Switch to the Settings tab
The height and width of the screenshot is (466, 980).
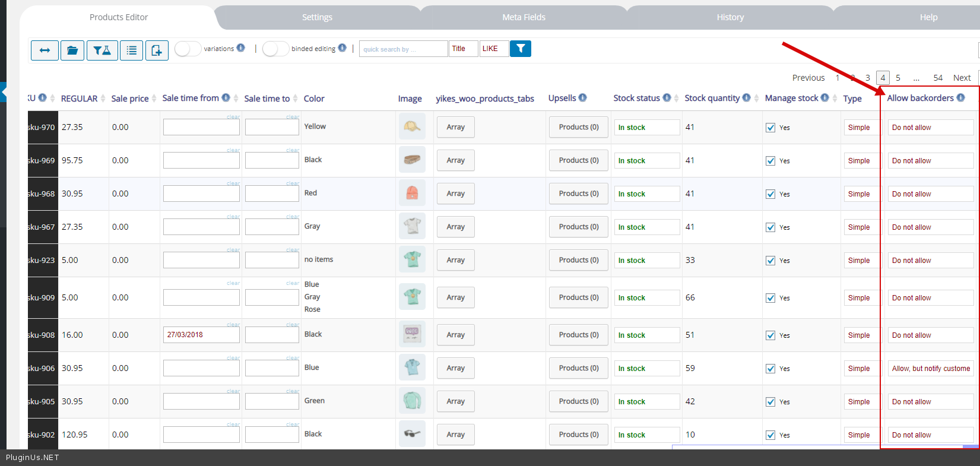[x=317, y=17]
